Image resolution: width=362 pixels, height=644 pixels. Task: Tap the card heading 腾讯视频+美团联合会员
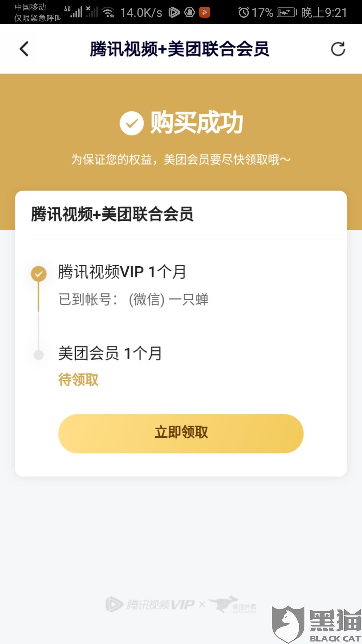(112, 214)
